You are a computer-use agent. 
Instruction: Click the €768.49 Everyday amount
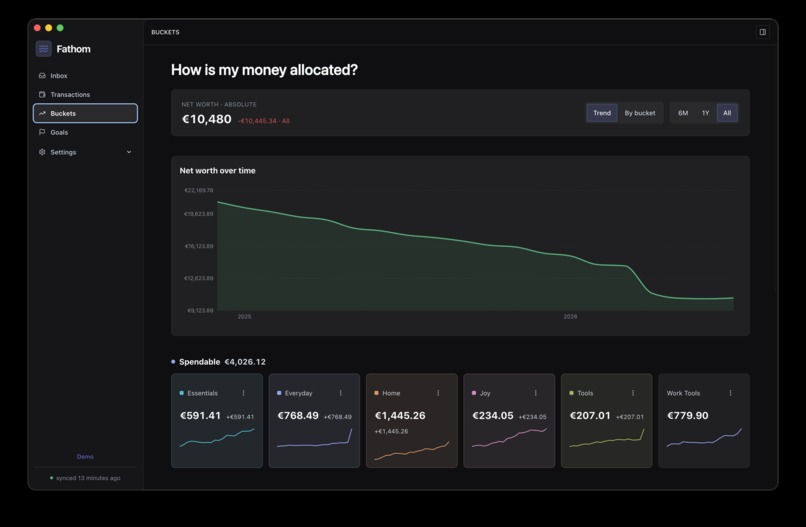(298, 415)
